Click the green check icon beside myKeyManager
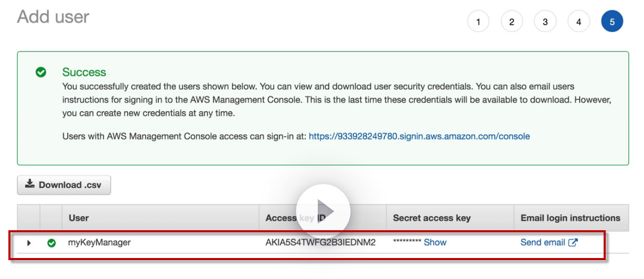The height and width of the screenshot is (279, 644). 51,243
